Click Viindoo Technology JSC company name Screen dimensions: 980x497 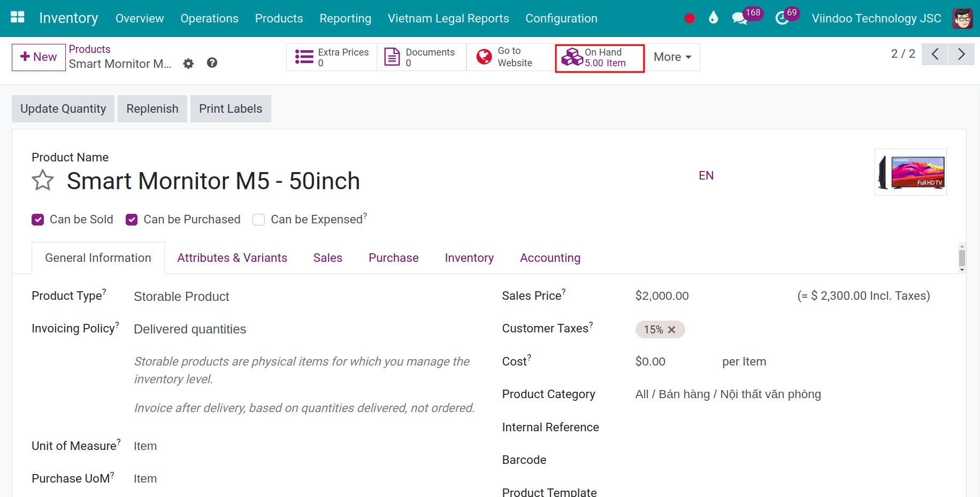[x=876, y=18]
